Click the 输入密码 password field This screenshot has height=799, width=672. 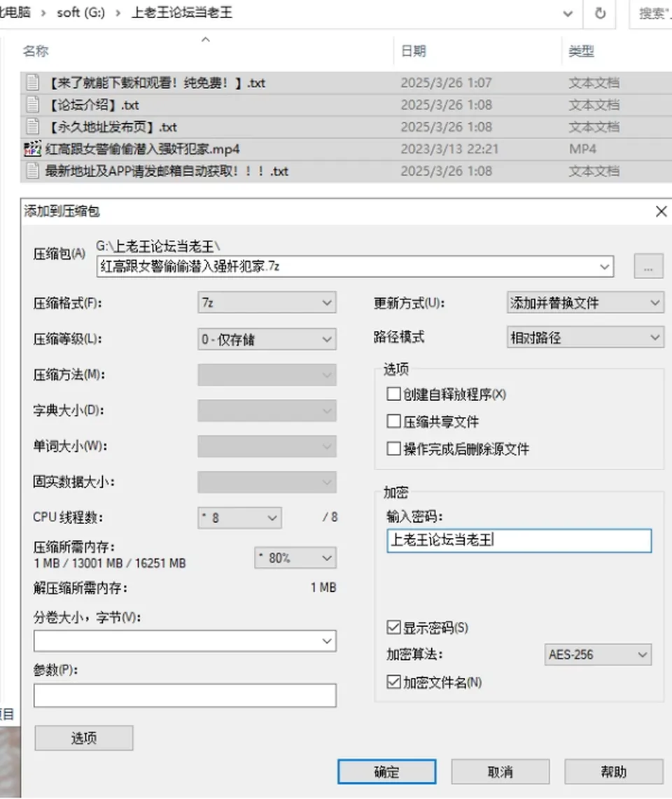(519, 540)
